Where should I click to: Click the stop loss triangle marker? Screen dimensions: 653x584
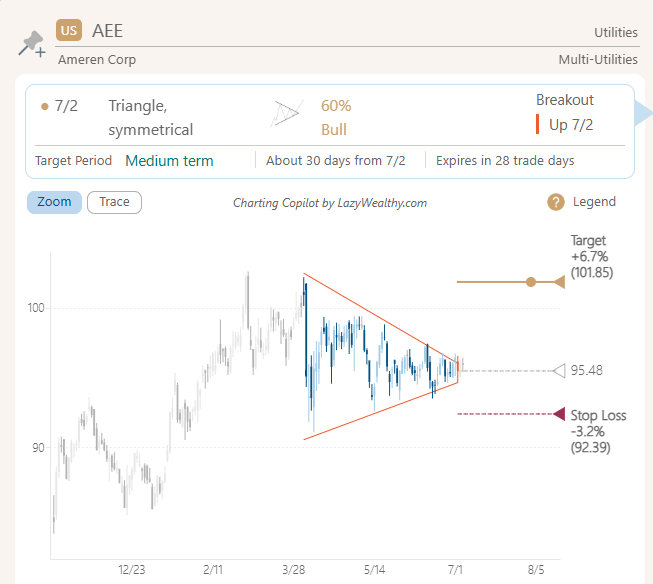[x=560, y=414]
